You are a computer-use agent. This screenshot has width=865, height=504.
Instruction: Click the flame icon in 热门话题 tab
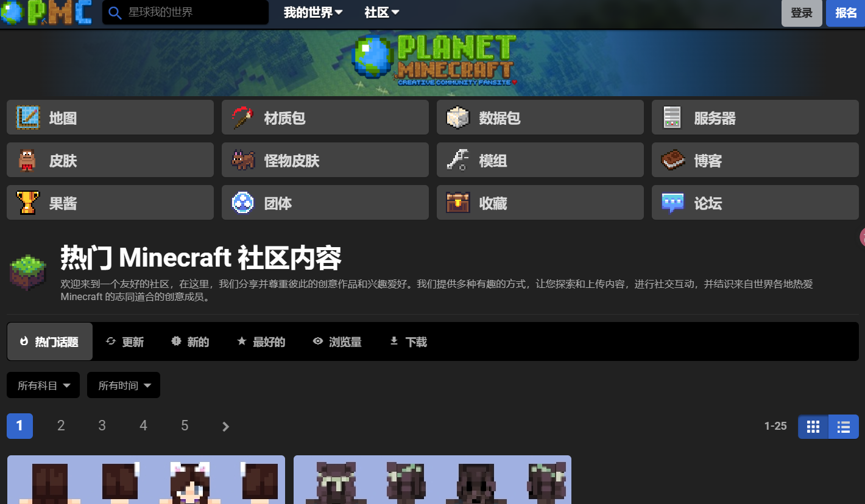click(24, 341)
